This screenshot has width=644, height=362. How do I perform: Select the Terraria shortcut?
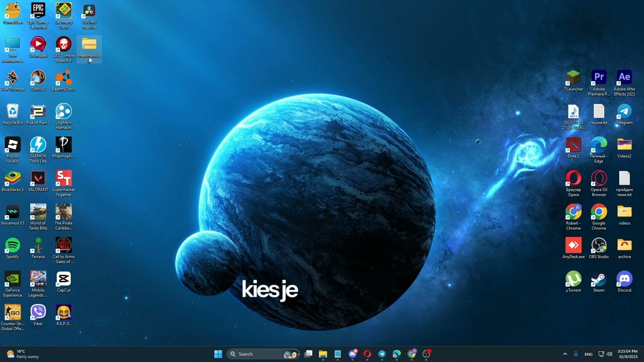[x=38, y=248]
